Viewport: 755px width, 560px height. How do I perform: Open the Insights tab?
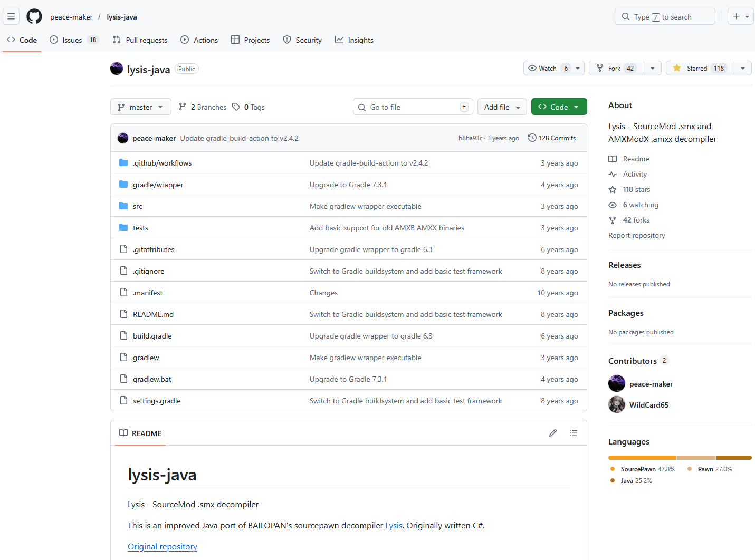point(354,40)
